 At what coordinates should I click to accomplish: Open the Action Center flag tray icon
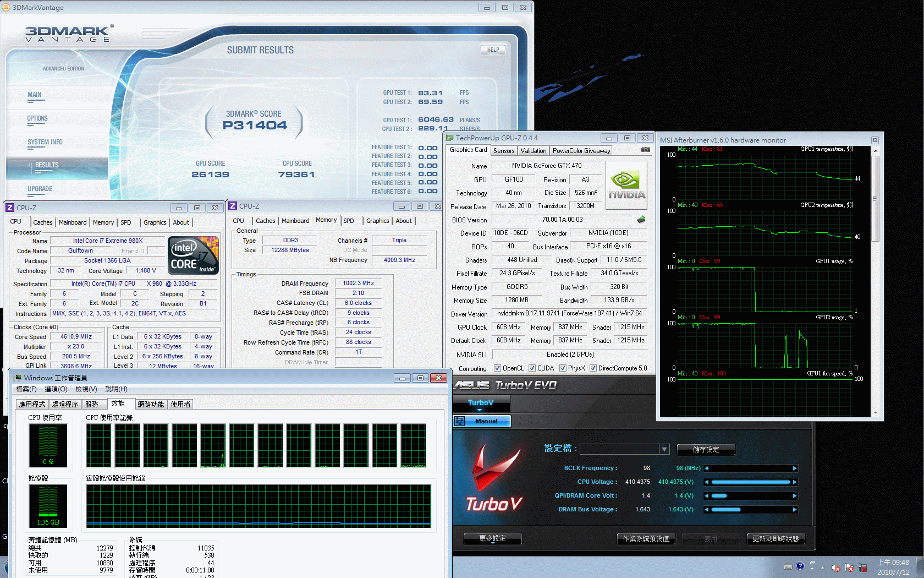point(849,568)
